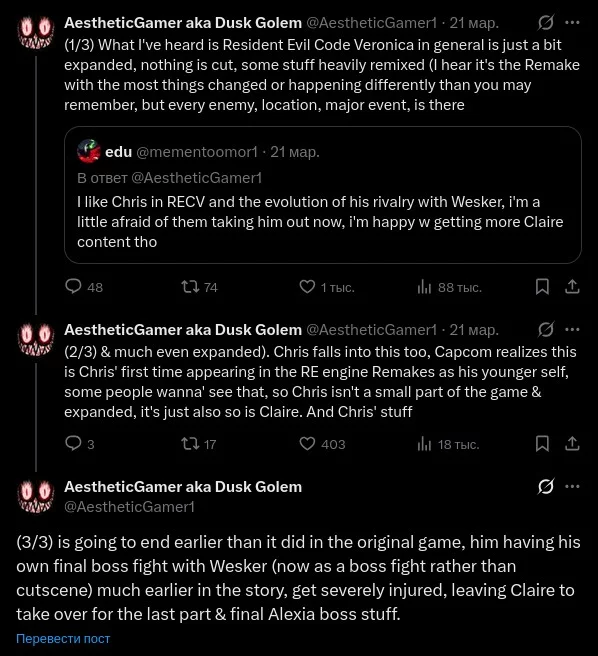
Task: Open @mementoomor1 profile handle in quoted tweet
Action: point(197,152)
